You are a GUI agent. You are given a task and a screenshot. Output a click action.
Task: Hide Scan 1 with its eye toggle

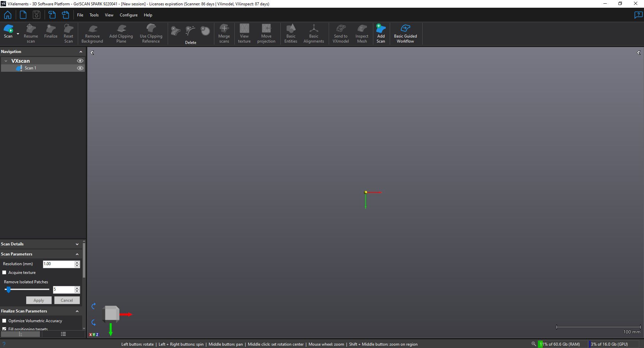click(x=80, y=68)
